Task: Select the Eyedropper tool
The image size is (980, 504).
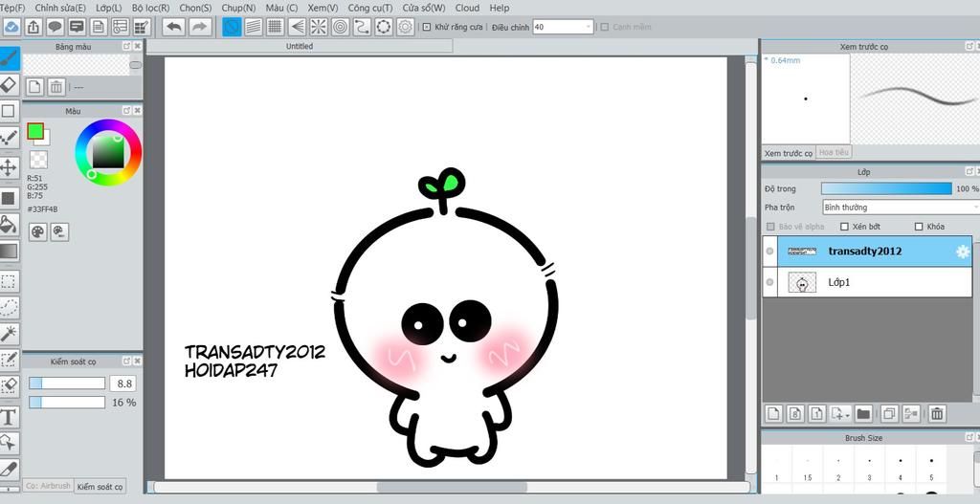Action: click(9, 469)
